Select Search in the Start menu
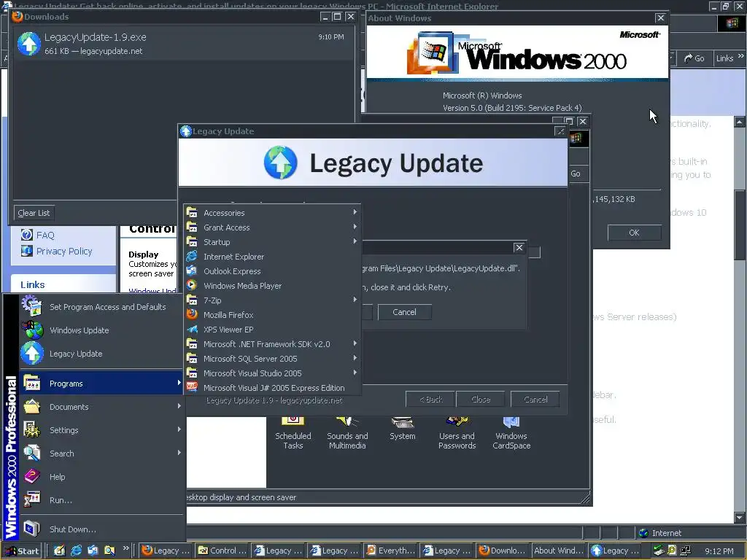The height and width of the screenshot is (560, 747). 101,454
